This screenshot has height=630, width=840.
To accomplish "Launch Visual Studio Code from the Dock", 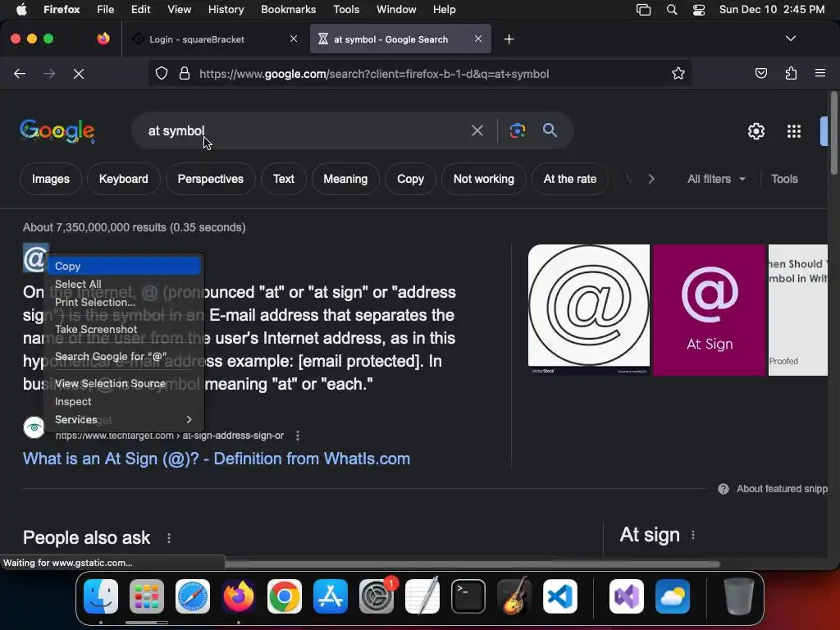I will tap(559, 596).
